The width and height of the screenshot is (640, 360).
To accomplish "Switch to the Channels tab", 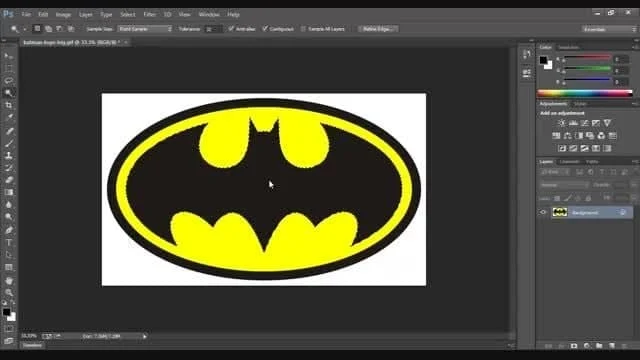I will coord(569,162).
